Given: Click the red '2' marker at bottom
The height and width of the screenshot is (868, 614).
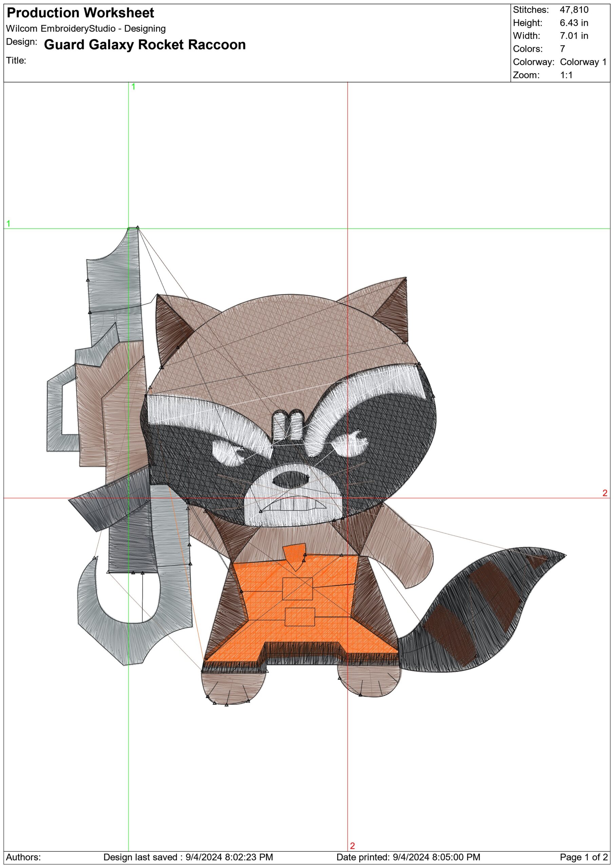Looking at the screenshot, I should (352, 846).
